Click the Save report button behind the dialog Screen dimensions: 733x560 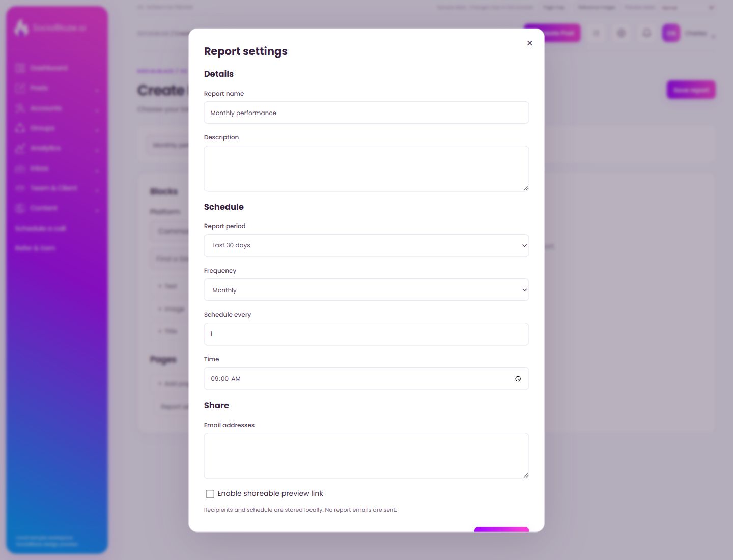(691, 90)
